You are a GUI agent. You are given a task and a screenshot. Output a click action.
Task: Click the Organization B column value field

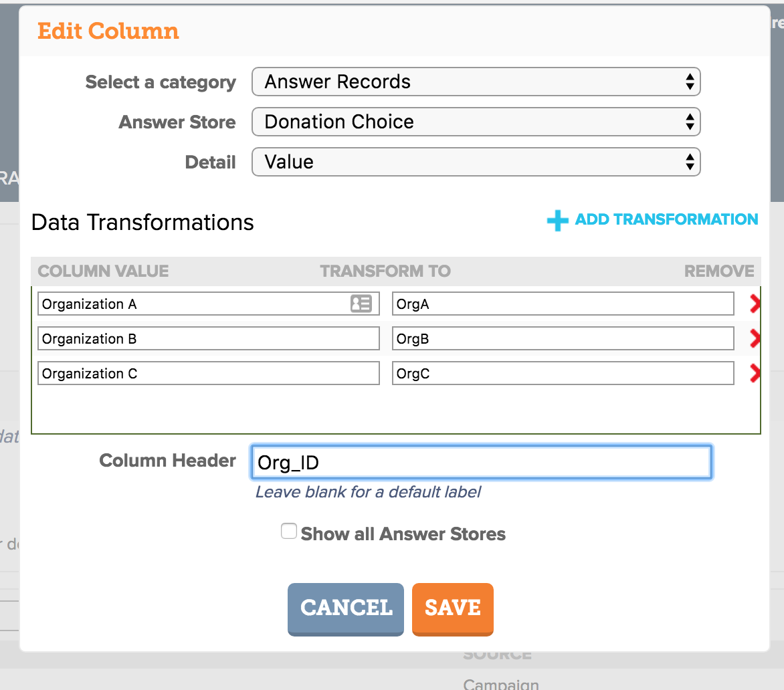click(x=209, y=339)
